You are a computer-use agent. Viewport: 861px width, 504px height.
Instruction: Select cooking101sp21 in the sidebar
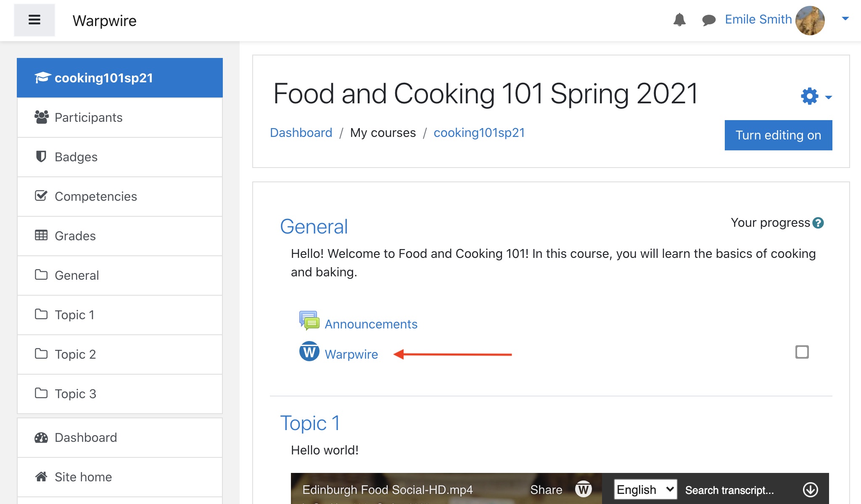[120, 78]
